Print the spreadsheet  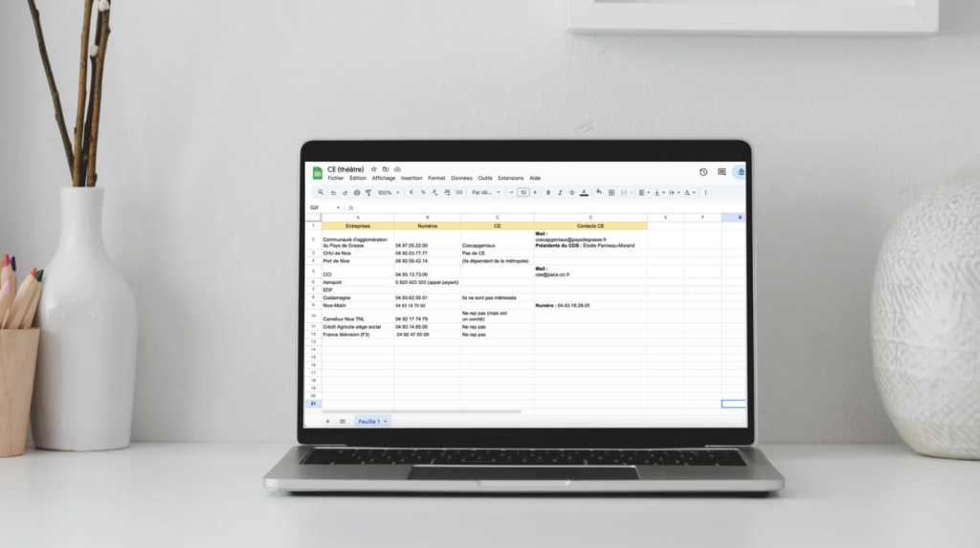click(356, 192)
